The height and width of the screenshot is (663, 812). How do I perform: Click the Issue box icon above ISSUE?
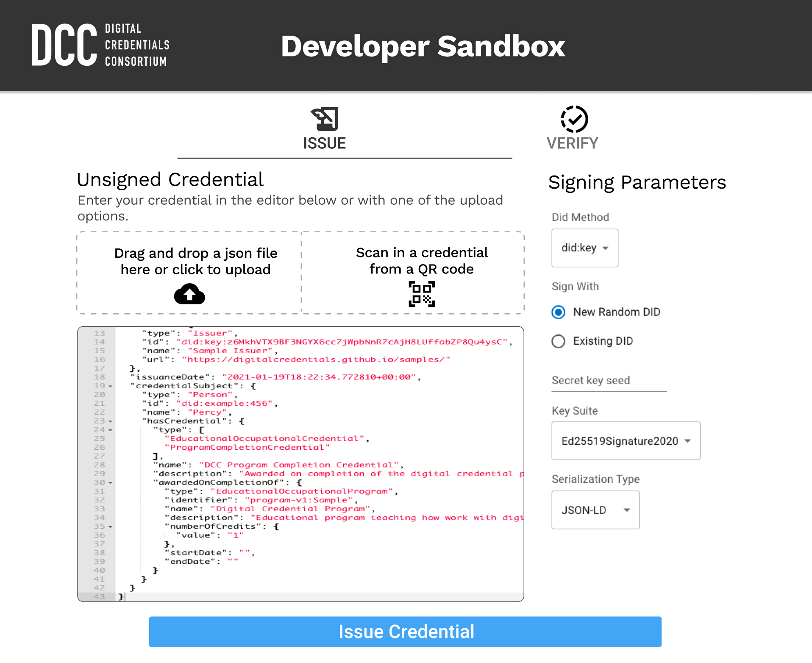pos(324,120)
